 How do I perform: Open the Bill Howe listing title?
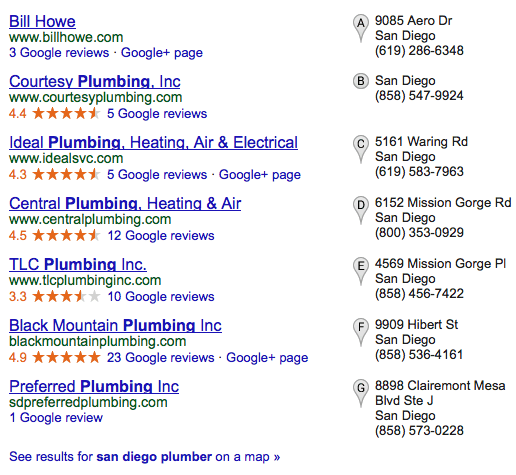pyautogui.click(x=42, y=21)
